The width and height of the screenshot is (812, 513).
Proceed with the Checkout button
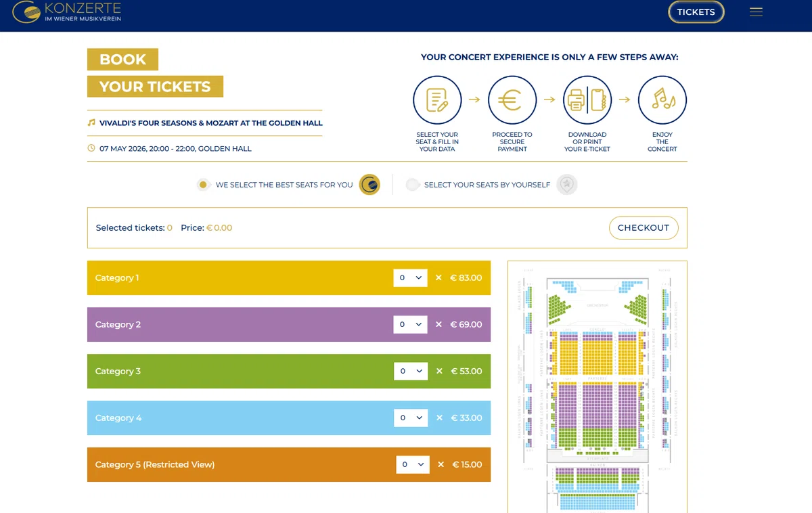click(644, 228)
